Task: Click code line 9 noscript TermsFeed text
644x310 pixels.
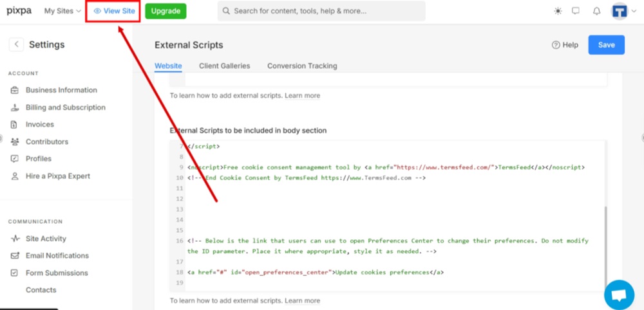Action: pyautogui.click(x=386, y=167)
